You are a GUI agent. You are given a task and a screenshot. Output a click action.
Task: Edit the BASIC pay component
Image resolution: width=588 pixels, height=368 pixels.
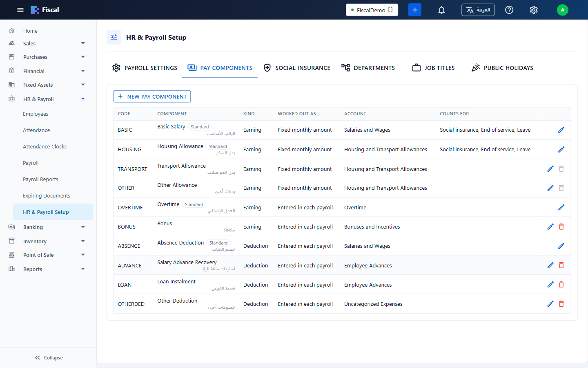point(561,130)
